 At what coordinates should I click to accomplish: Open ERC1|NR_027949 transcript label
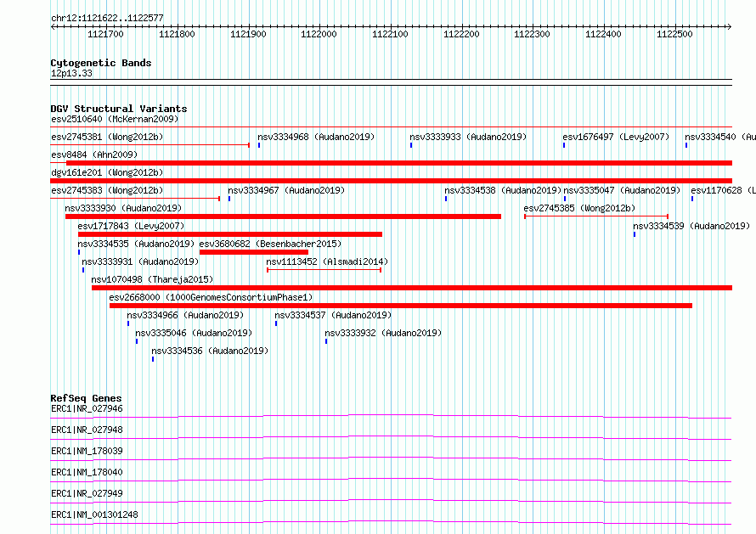pos(87,493)
